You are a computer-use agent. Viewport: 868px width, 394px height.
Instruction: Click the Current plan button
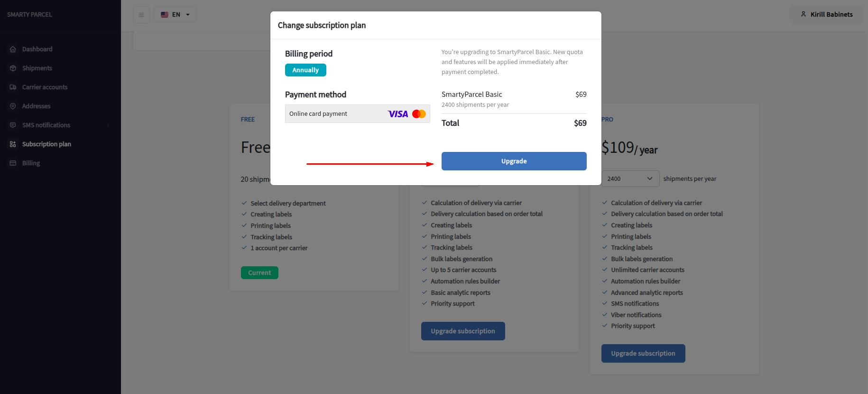click(259, 273)
